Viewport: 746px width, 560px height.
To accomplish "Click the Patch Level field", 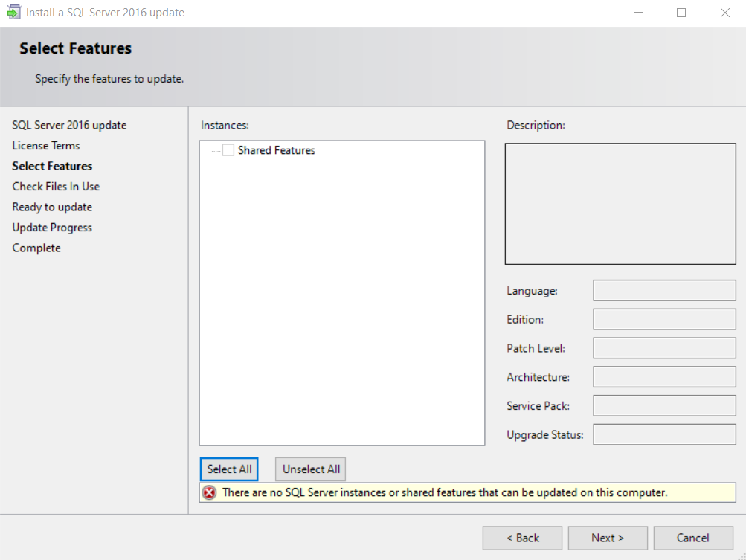I will click(x=665, y=348).
